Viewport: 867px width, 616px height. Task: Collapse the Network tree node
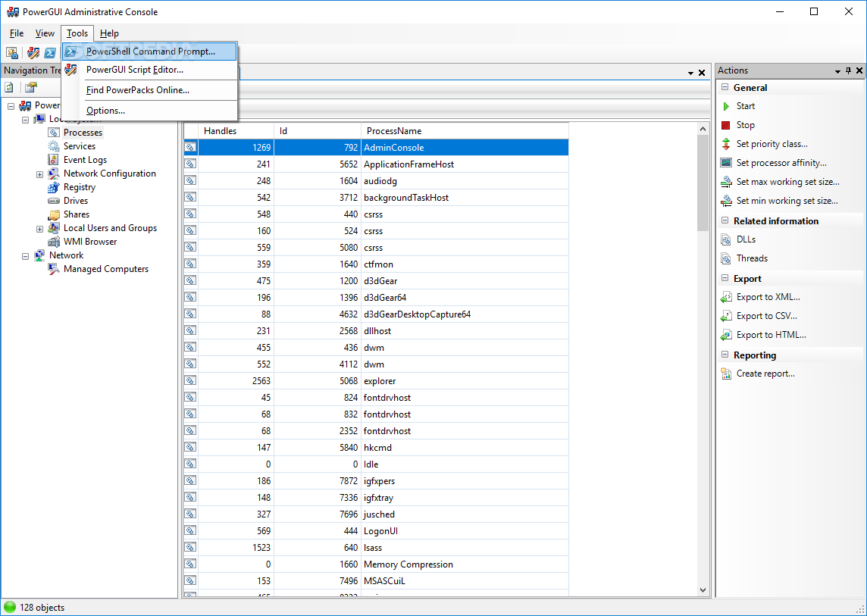(x=25, y=256)
